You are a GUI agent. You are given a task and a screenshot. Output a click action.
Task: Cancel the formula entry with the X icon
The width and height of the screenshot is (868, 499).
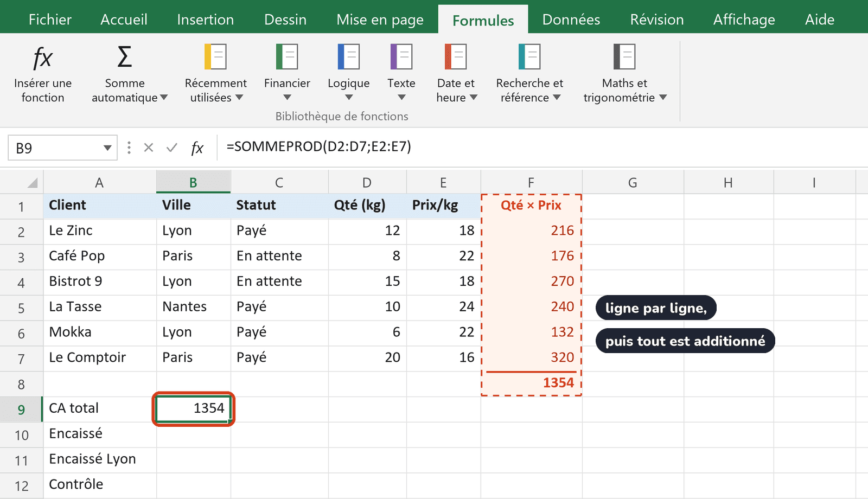point(149,148)
